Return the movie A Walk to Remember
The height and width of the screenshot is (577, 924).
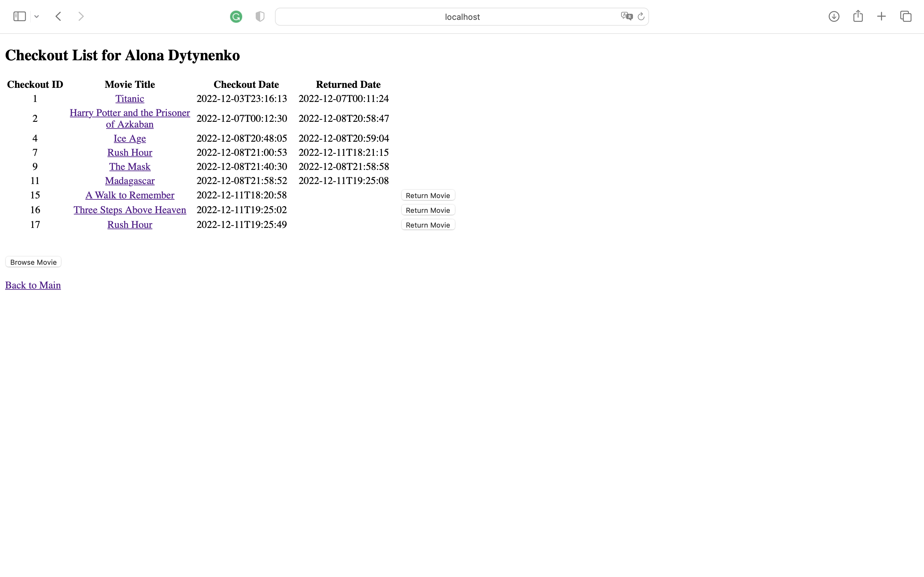[x=428, y=195]
